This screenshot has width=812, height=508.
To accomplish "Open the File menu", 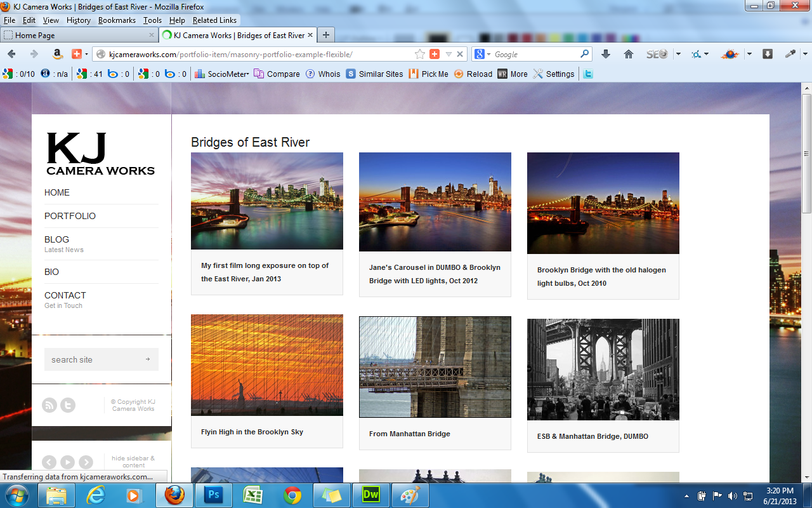I will (10, 20).
